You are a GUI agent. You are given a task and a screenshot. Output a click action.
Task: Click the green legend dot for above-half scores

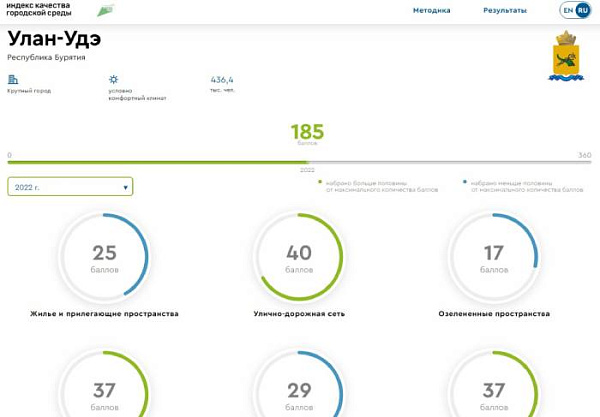(x=320, y=183)
